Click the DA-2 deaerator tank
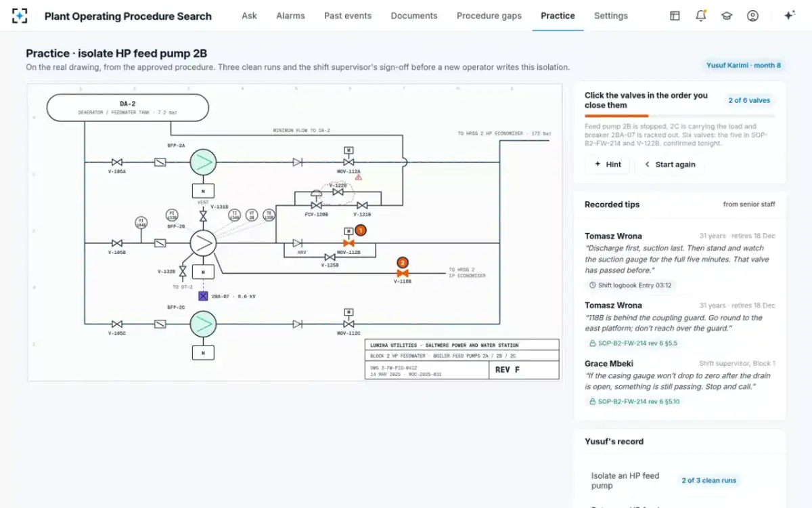This screenshot has width=812, height=508. [x=127, y=107]
